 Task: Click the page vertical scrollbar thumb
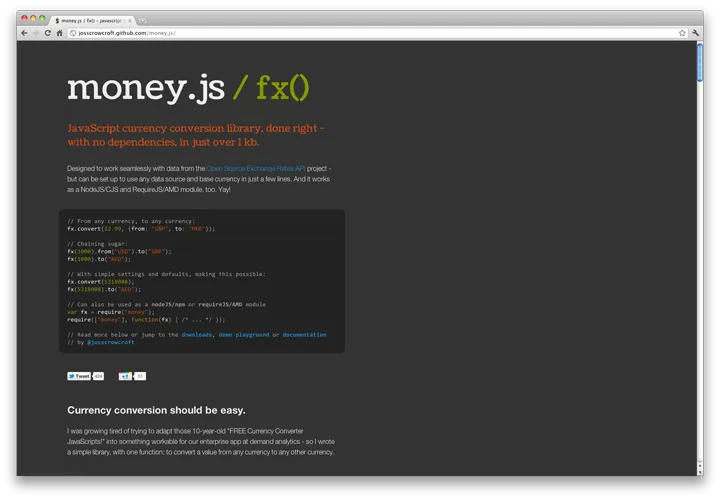click(x=700, y=62)
